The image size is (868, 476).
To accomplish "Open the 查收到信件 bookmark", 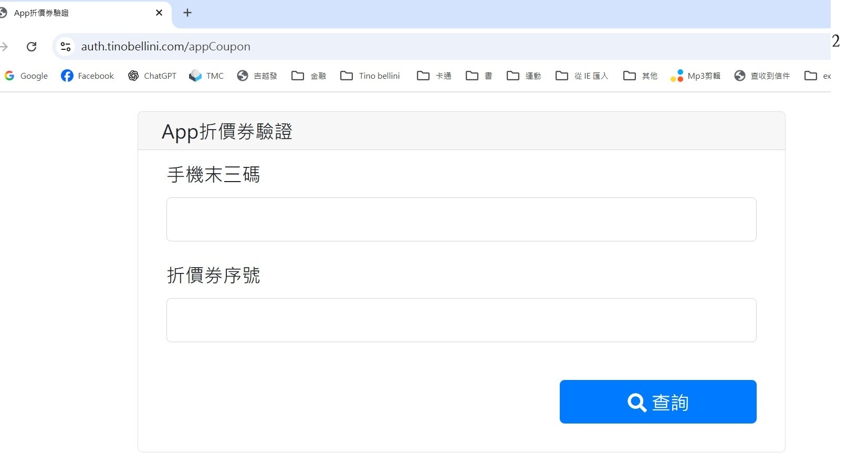I will coord(762,76).
